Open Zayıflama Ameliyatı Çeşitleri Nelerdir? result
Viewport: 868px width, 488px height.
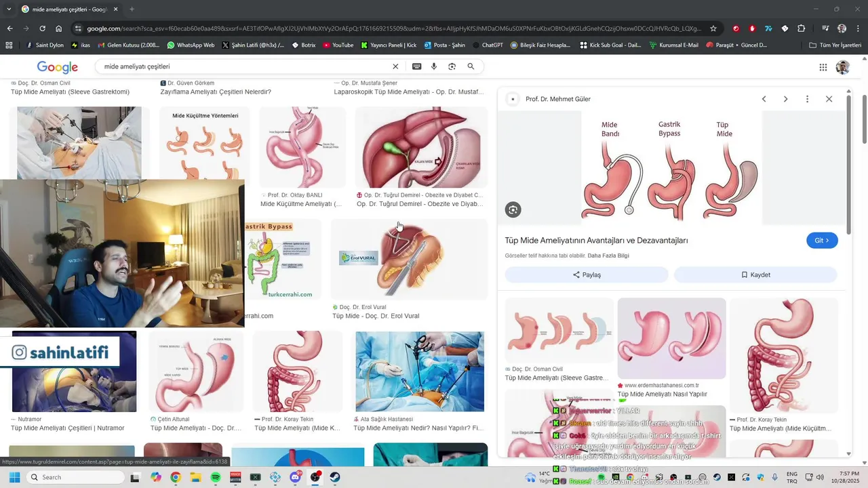(216, 91)
